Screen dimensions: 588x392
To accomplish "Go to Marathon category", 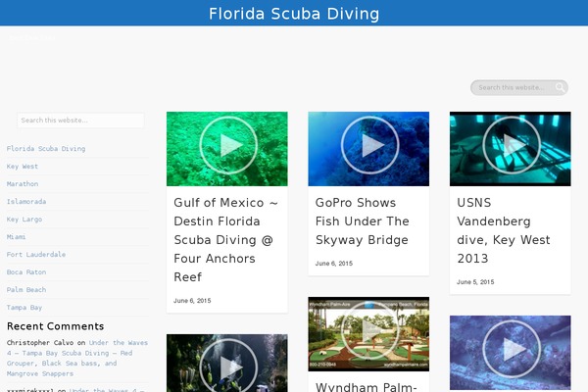I will [23, 184].
